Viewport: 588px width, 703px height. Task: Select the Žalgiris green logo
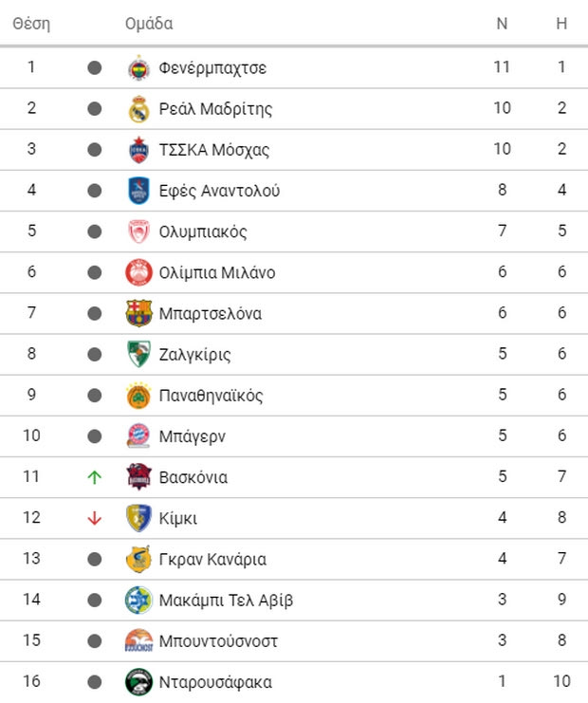(x=138, y=354)
